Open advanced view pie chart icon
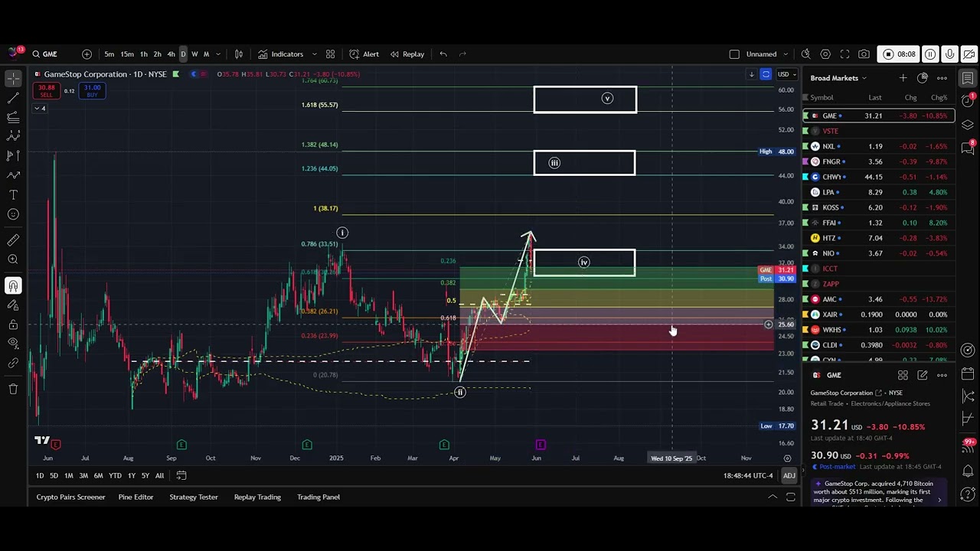Viewport: 980px width, 551px height. (923, 78)
